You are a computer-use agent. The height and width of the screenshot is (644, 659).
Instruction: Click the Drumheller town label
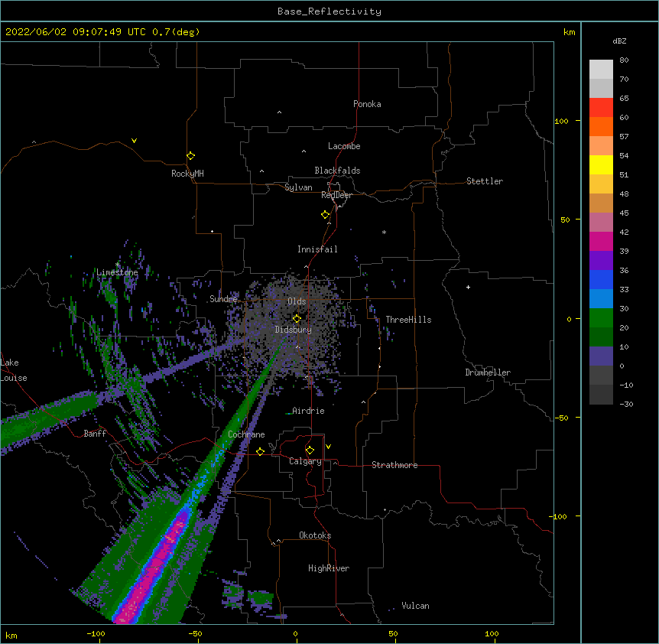click(x=488, y=372)
